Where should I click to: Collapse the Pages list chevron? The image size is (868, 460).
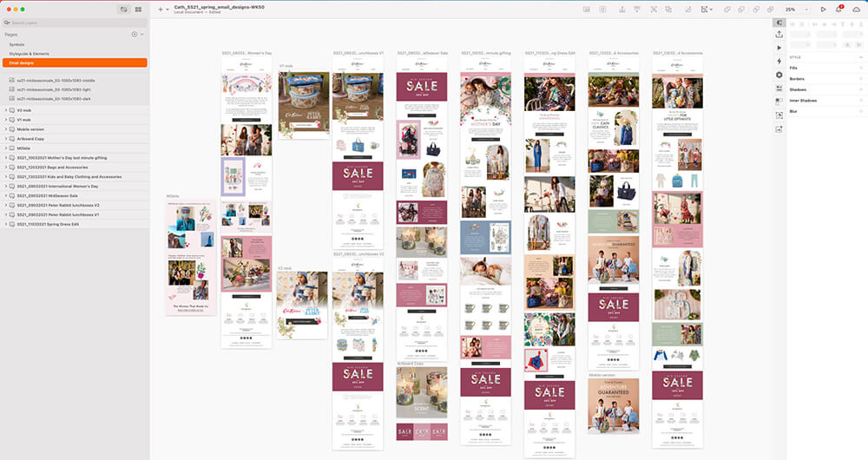click(x=141, y=34)
